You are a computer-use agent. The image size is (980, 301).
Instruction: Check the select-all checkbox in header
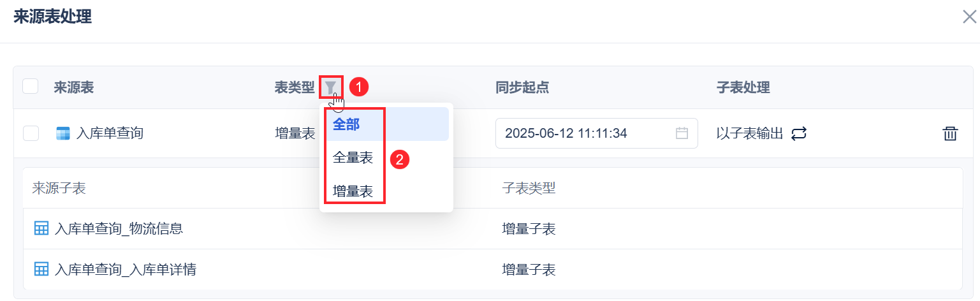coord(31,86)
